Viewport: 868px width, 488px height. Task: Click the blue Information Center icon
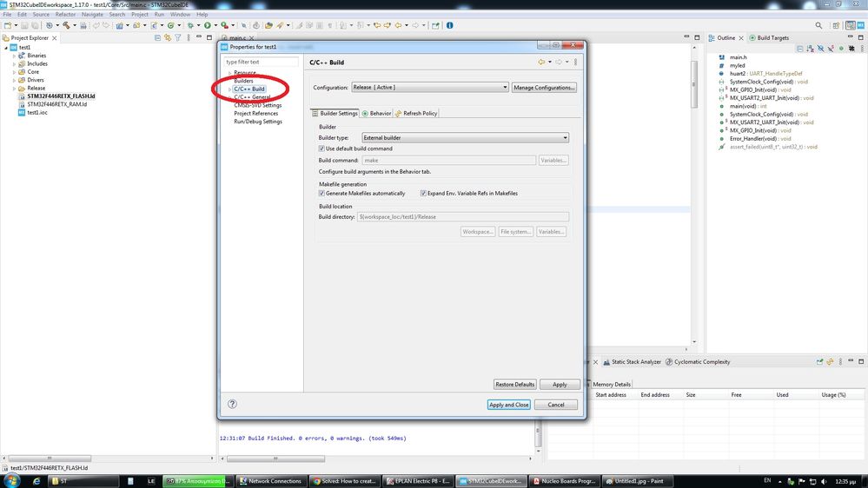pos(449,25)
